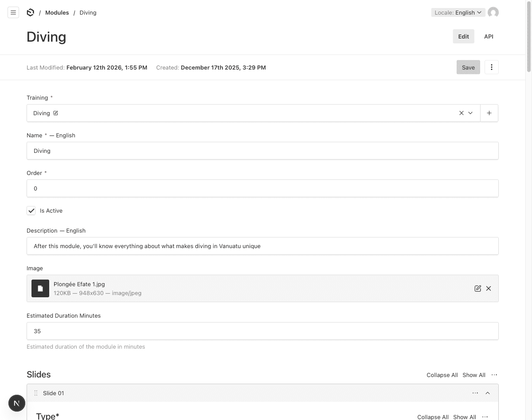Click the Save button
Screen dimensions: 532x420
(x=468, y=67)
